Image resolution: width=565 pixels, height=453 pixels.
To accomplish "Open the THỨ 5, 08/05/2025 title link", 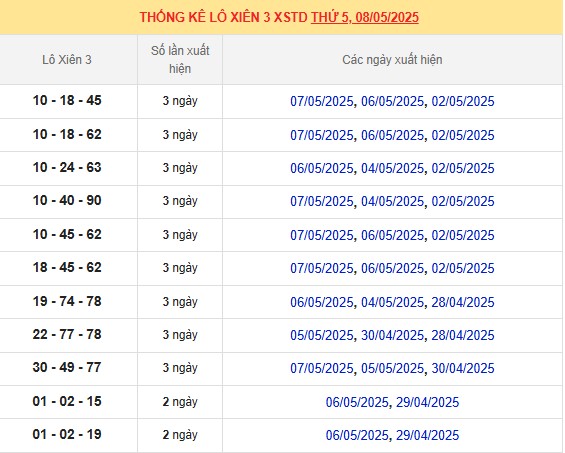I will click(x=365, y=17).
